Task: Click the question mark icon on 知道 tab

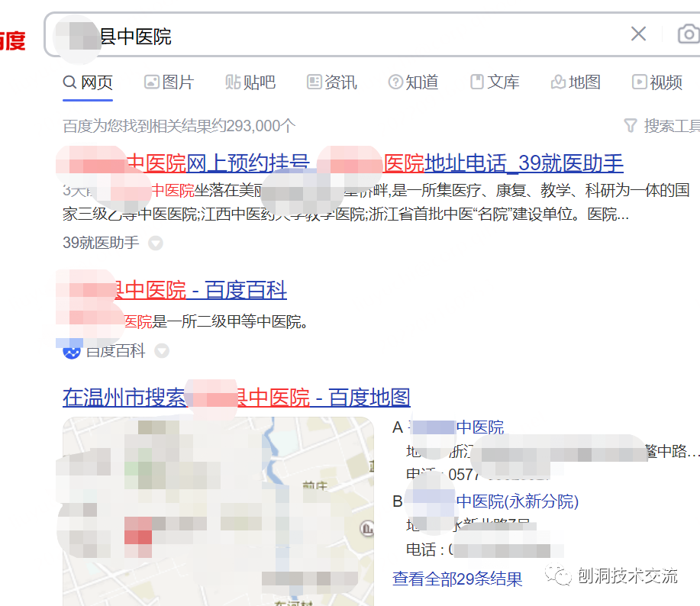Action: click(x=395, y=82)
